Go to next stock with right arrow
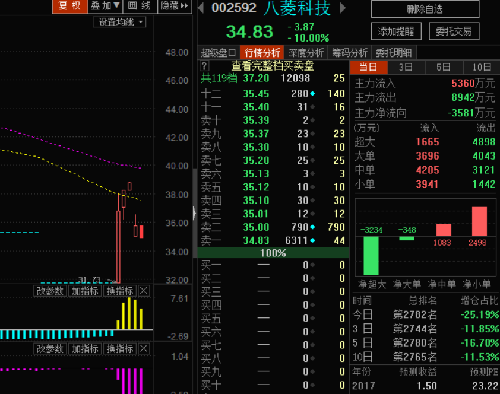 coord(343,8)
